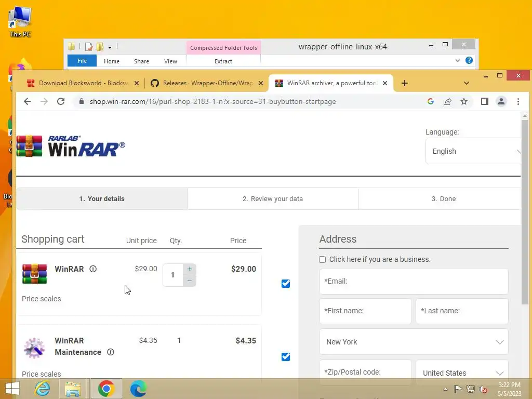Open the Extract ribbon tab
Screen dimensions: 532x399
pyautogui.click(x=223, y=61)
